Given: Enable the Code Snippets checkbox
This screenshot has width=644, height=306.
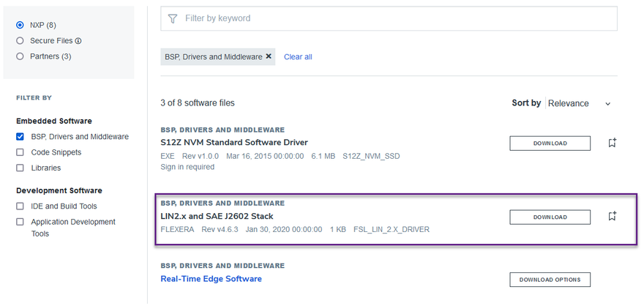Looking at the screenshot, I should click(x=20, y=152).
